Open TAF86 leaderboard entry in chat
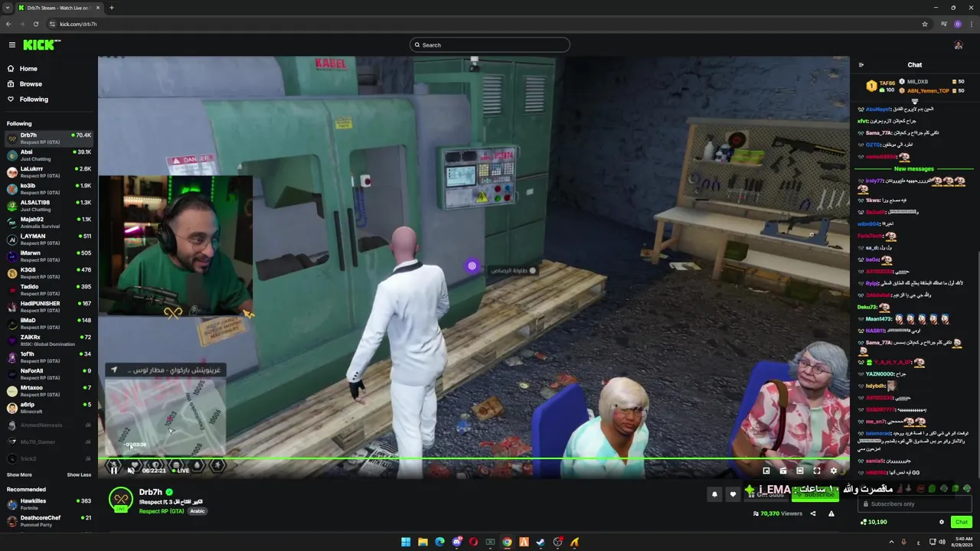The width and height of the screenshot is (980, 551). point(881,86)
